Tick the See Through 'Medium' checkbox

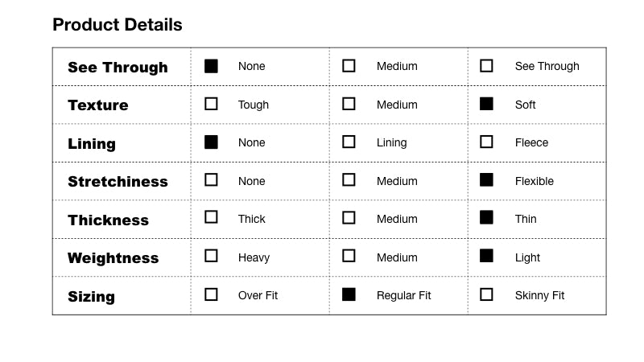(x=349, y=66)
